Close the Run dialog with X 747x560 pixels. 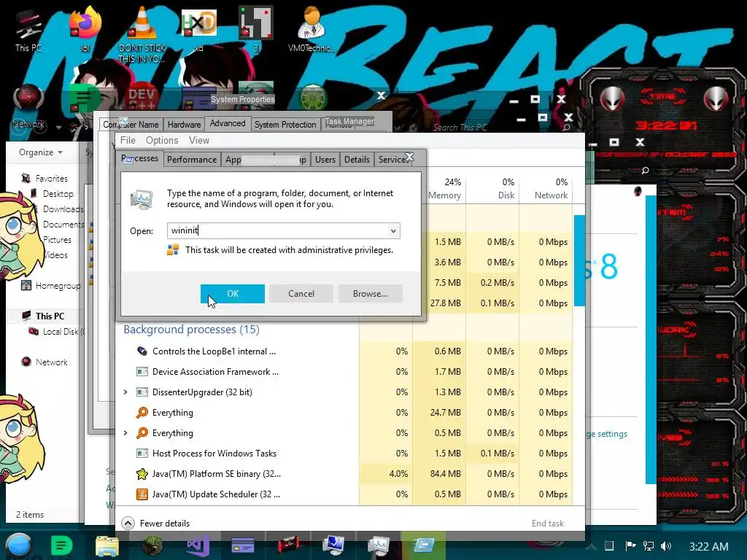(x=409, y=157)
